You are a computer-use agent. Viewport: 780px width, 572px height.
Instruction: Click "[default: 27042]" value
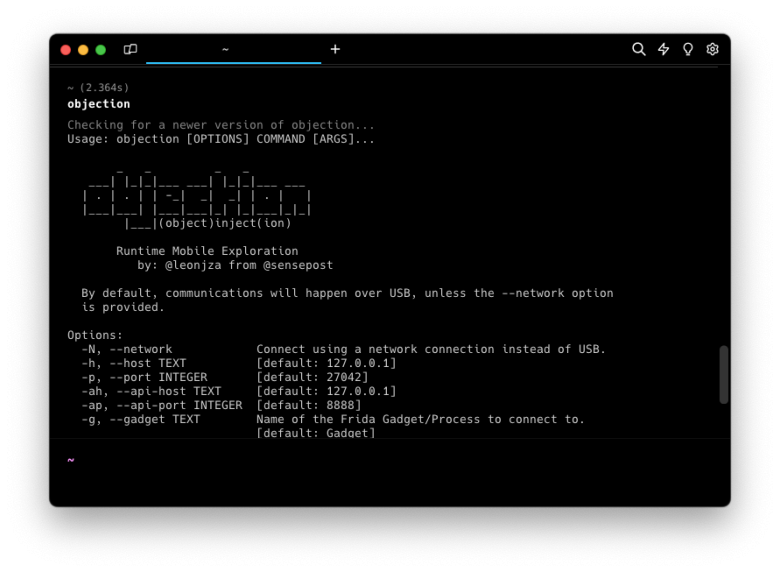coord(312,377)
